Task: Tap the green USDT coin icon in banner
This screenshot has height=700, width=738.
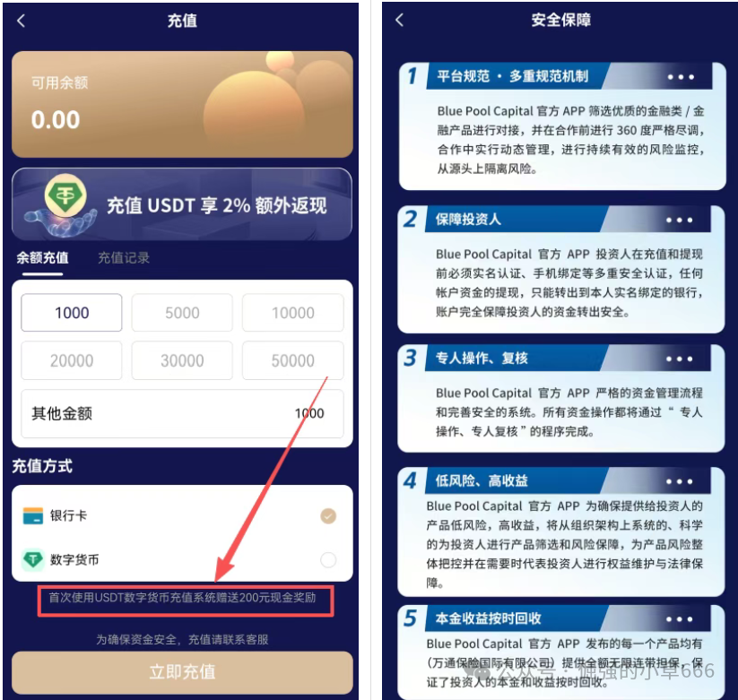Action: point(65,196)
